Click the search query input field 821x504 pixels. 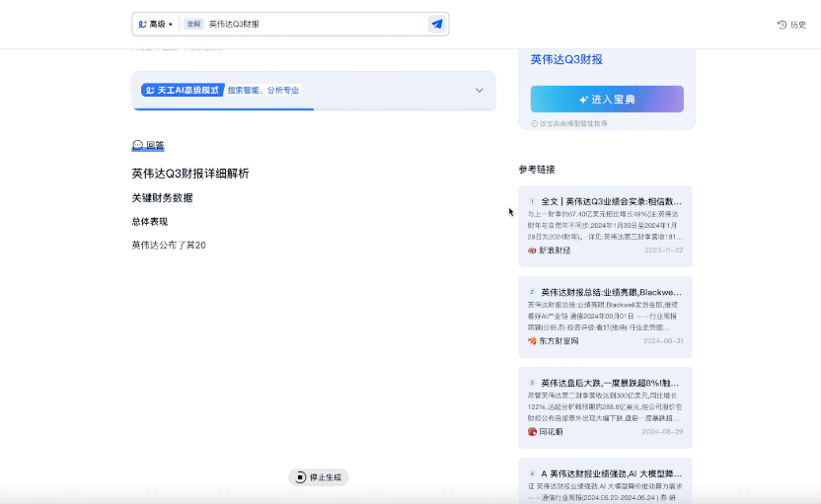pos(316,24)
